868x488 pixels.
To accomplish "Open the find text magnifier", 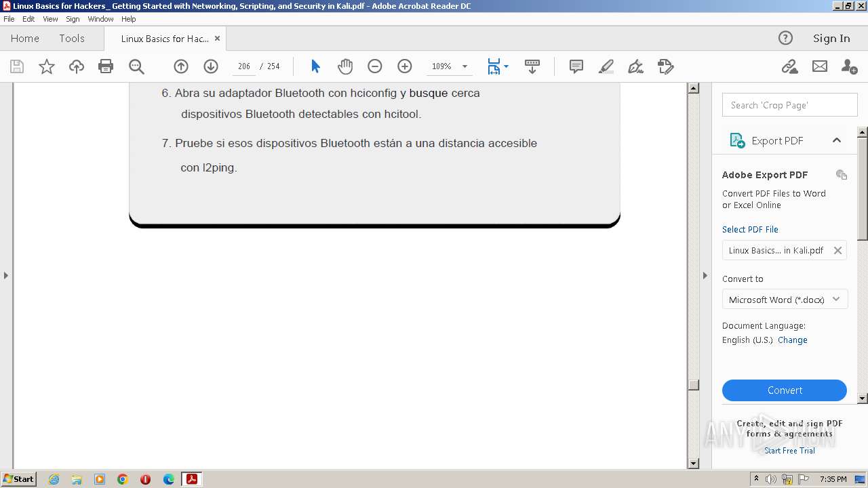I will pos(136,66).
